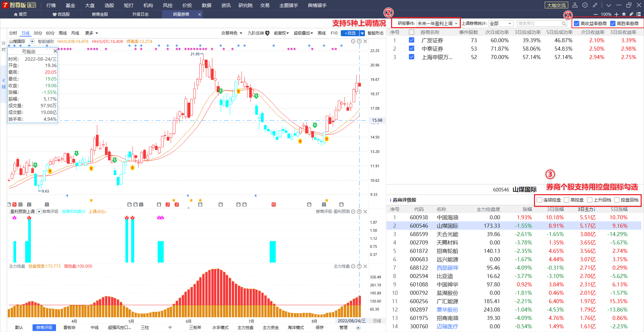644x332 pixels.
Task: Uncheck the 中泰证券 row checkbox
Action: tap(412, 49)
